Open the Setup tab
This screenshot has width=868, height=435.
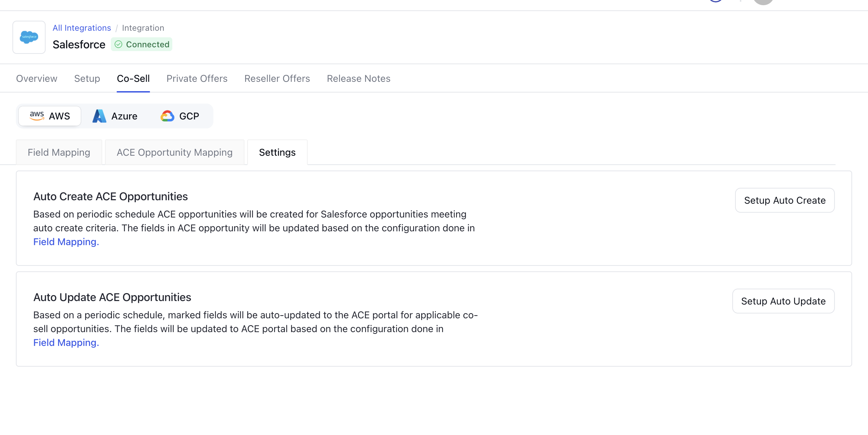click(87, 79)
